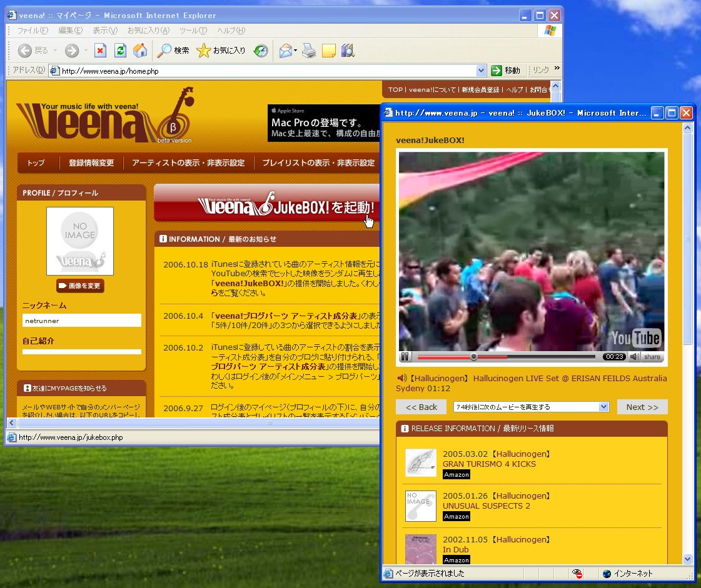The width and height of the screenshot is (701, 588).
Task: Click the Home icon in IE toolbar
Action: 140,51
